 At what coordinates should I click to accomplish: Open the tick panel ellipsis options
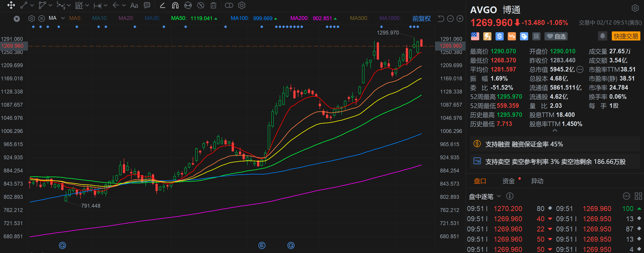point(626,196)
